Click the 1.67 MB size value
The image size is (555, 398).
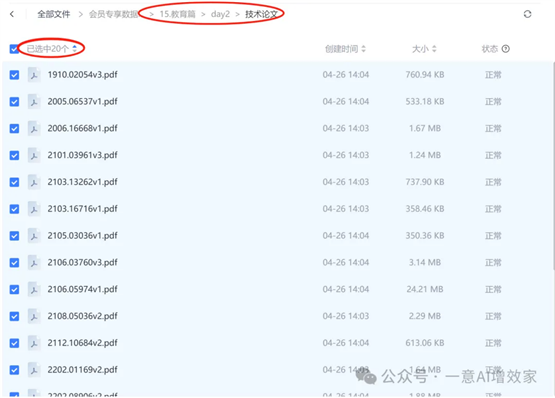[425, 129]
